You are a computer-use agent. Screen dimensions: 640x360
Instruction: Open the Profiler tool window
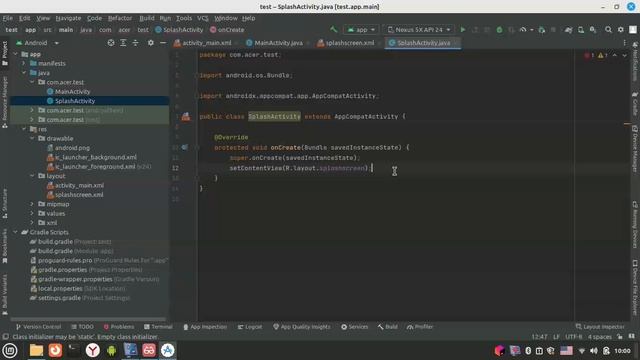(420, 327)
